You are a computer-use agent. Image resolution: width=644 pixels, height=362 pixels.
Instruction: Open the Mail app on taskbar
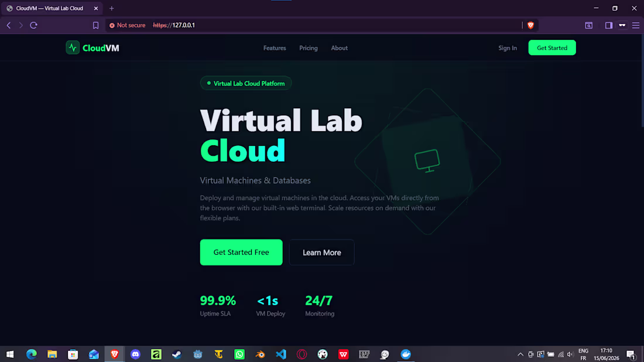pos(94,354)
